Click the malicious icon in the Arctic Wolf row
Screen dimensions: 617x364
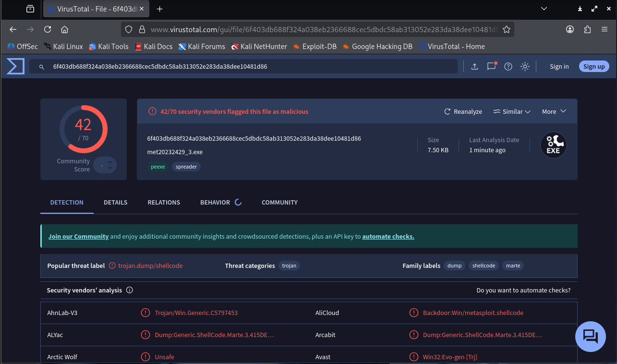[x=145, y=357]
